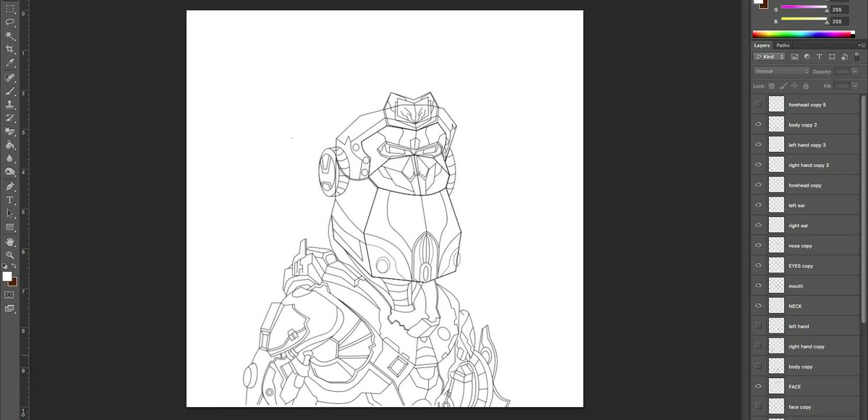Select the Type tool in toolbar
The height and width of the screenshot is (420, 868).
10,200
